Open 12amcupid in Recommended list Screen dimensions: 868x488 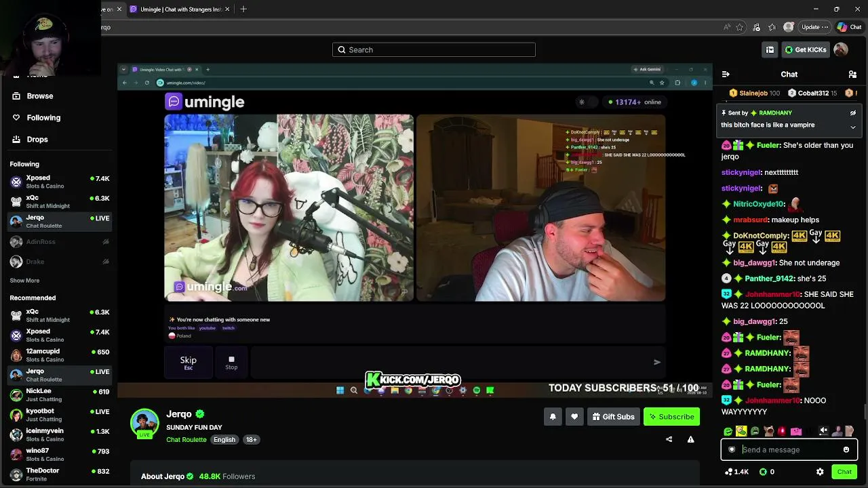[x=60, y=355]
